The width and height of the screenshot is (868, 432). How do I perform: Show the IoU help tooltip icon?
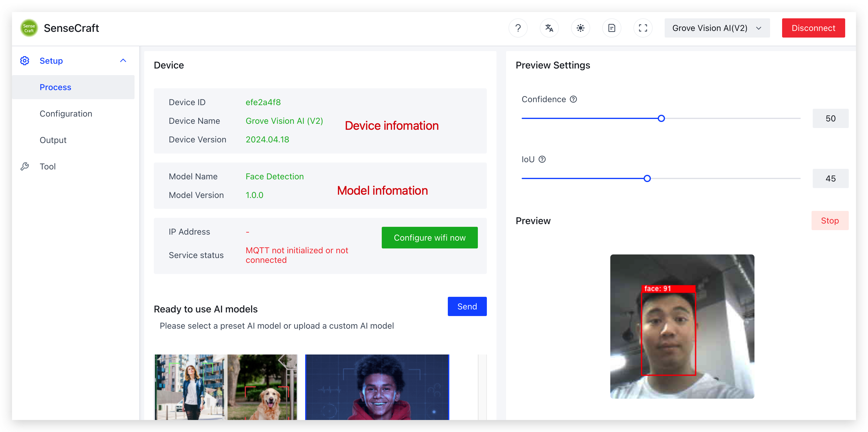pos(542,159)
